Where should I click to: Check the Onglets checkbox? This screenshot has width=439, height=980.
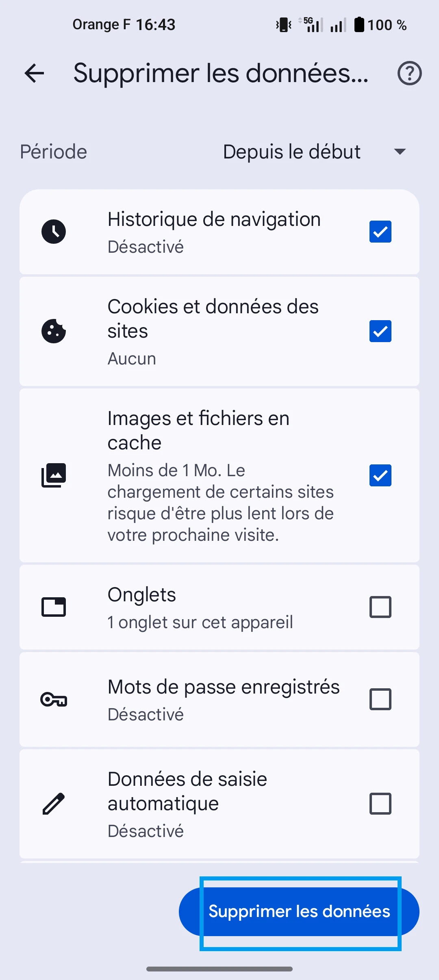click(380, 607)
